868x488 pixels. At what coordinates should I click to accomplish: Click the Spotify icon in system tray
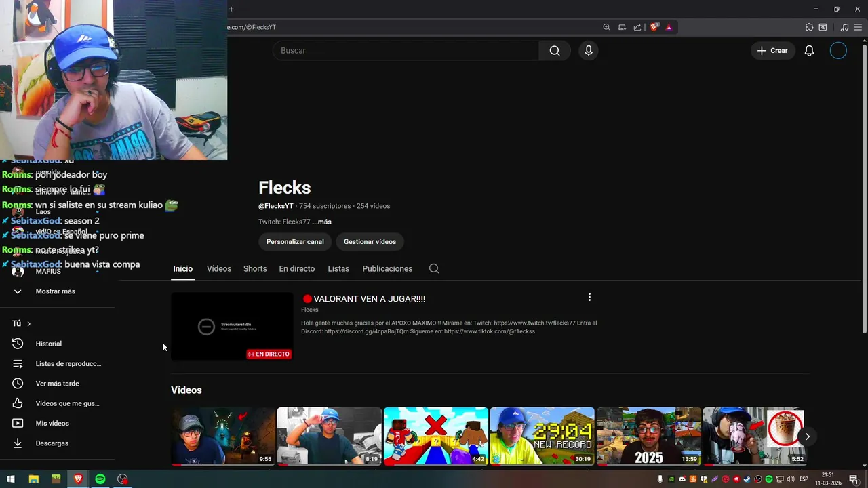coord(769,479)
